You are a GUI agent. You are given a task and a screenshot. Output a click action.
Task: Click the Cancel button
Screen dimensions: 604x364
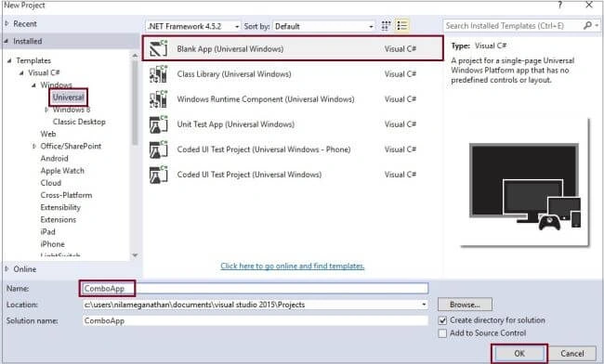pyautogui.click(x=572, y=353)
